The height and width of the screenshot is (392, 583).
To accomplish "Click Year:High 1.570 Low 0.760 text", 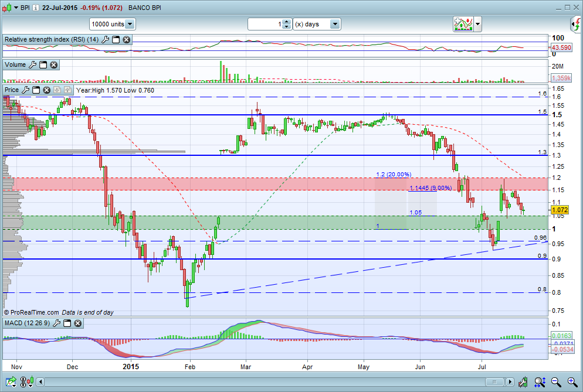I will click(115, 90).
